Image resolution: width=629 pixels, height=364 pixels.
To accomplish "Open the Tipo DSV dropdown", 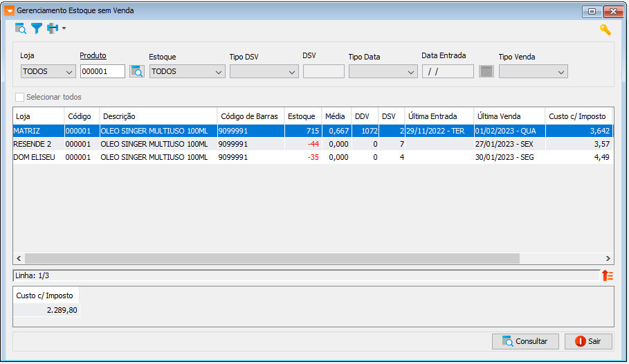I will (264, 71).
